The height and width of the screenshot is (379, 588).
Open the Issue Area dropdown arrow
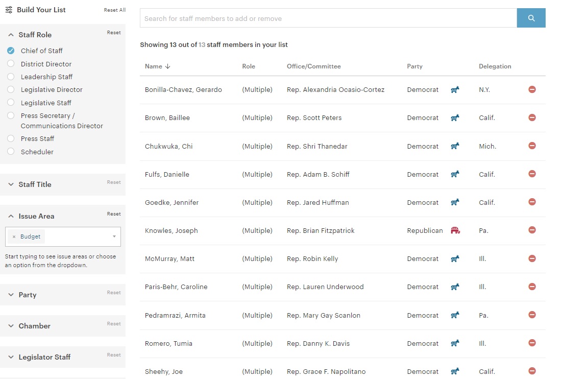point(114,236)
